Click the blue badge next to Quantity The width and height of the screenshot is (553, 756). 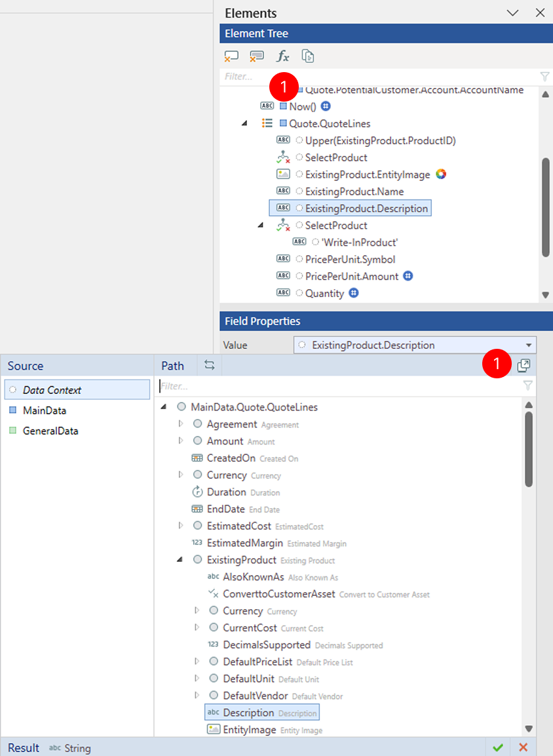pos(354,292)
